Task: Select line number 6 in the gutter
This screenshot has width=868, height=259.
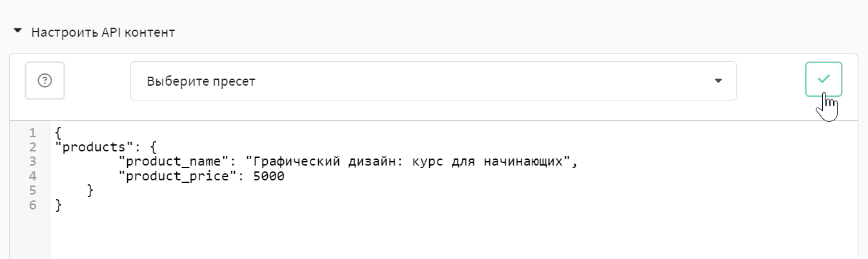Action: pyautogui.click(x=32, y=204)
